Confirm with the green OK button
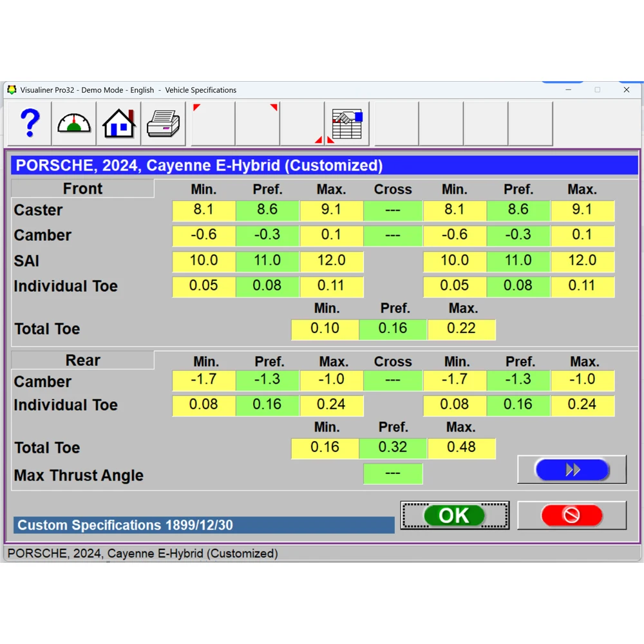This screenshot has height=644, width=644. click(x=455, y=515)
